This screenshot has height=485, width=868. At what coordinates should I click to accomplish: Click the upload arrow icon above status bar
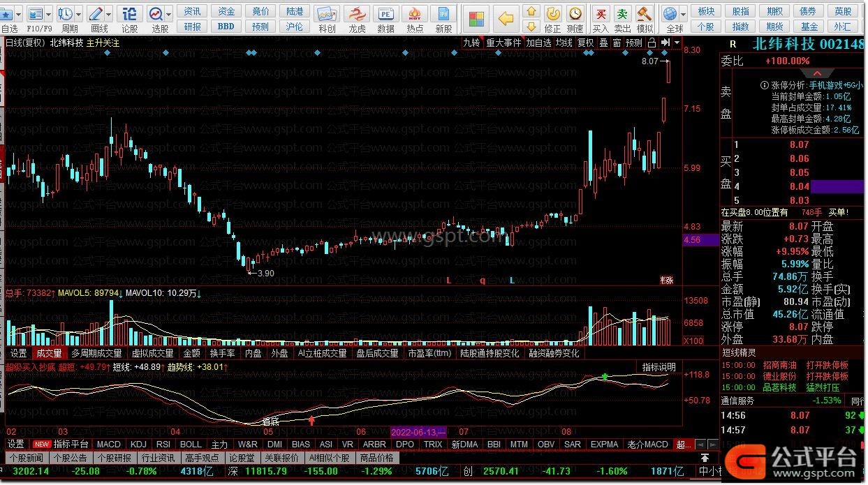click(705, 458)
